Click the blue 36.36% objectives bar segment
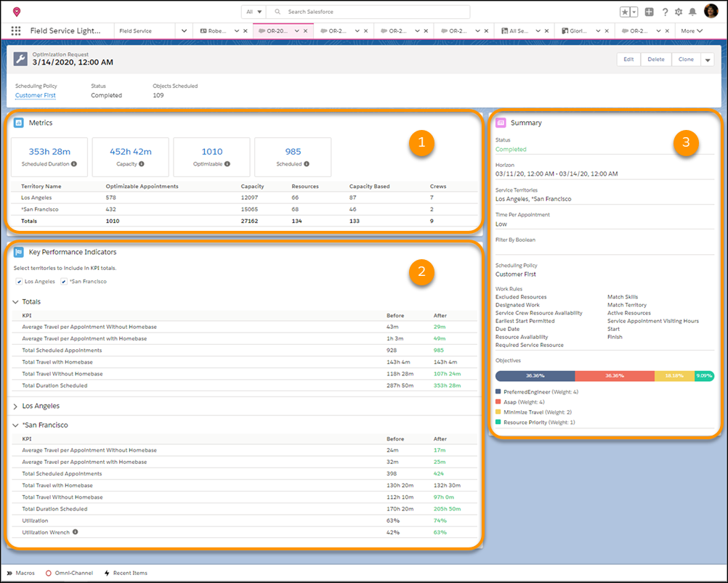Viewport: 728px width, 583px height. click(535, 375)
